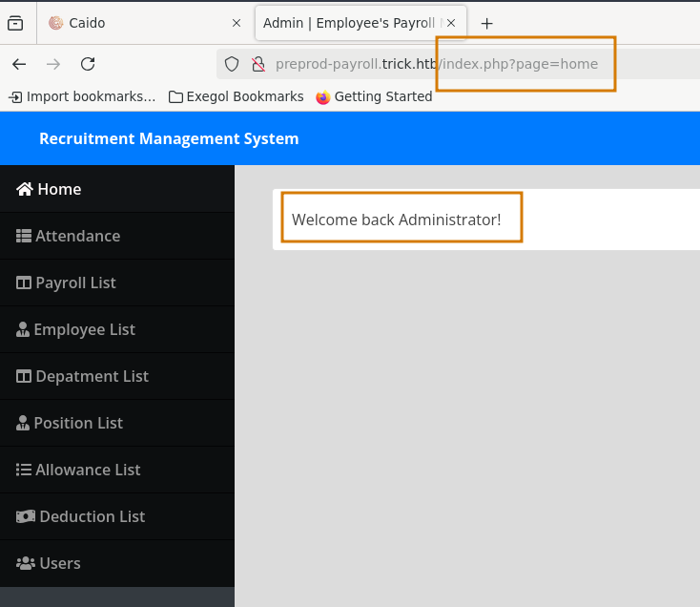Open the Firefox tab overview button
The image size is (700, 607).
(15, 23)
